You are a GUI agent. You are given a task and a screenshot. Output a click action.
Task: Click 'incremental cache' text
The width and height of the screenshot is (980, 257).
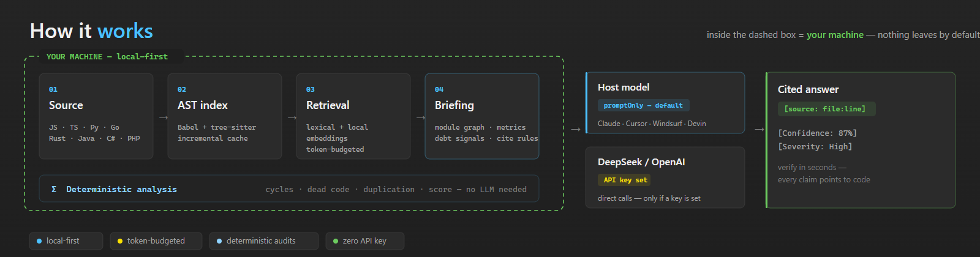point(213,138)
